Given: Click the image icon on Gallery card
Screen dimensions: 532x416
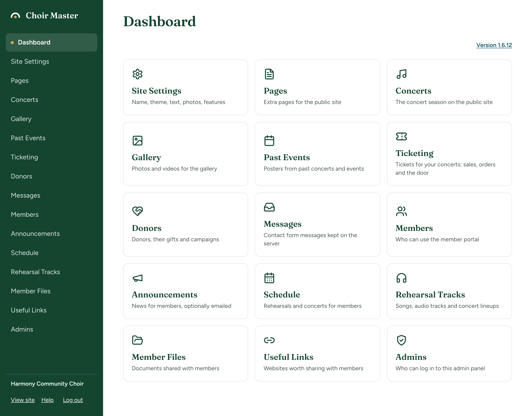Looking at the screenshot, I should (137, 141).
